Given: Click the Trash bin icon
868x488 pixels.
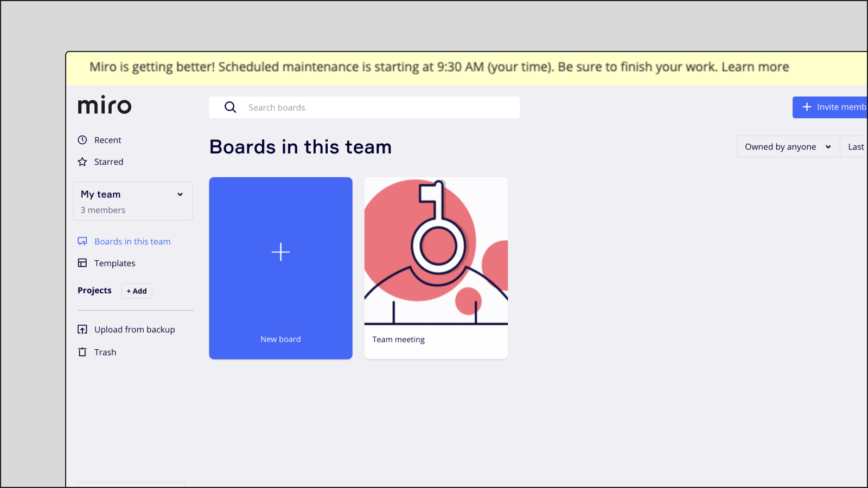Looking at the screenshot, I should click(x=82, y=352).
